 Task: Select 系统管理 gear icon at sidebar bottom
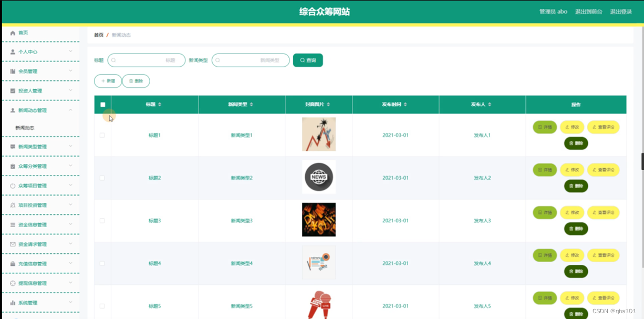pos(13,302)
